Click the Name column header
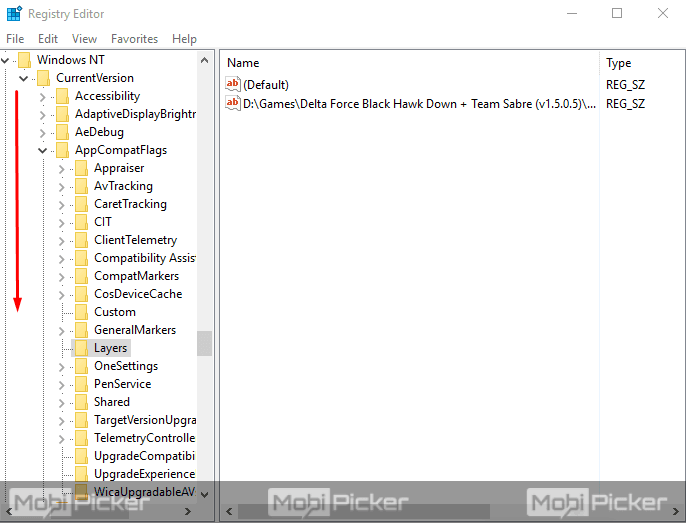The image size is (686, 523). point(243,63)
